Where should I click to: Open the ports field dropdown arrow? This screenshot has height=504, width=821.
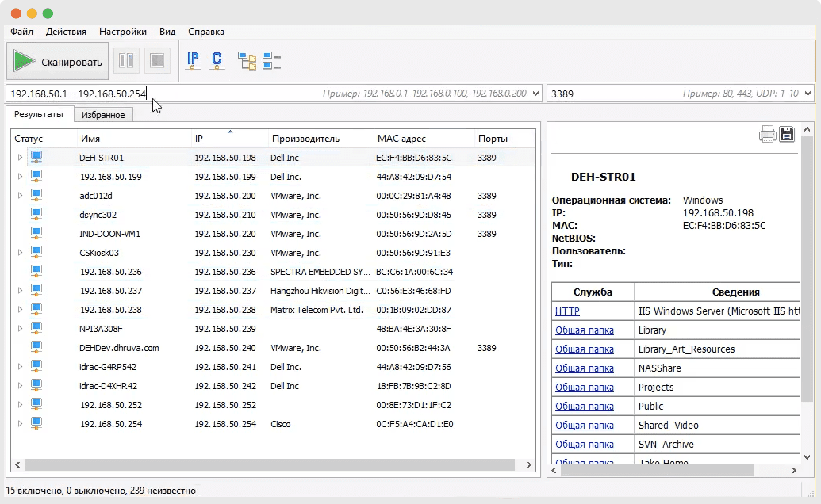click(808, 94)
